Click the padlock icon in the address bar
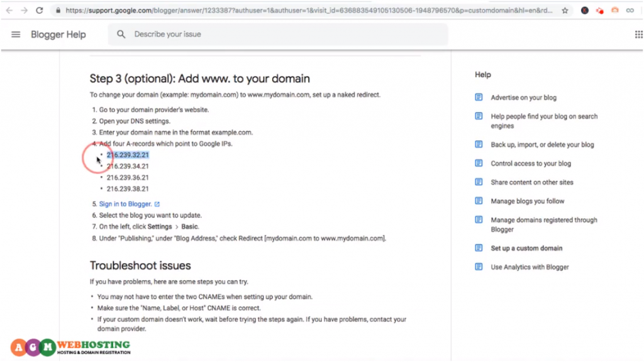Screen dimensions: 644x362 (x=58, y=11)
